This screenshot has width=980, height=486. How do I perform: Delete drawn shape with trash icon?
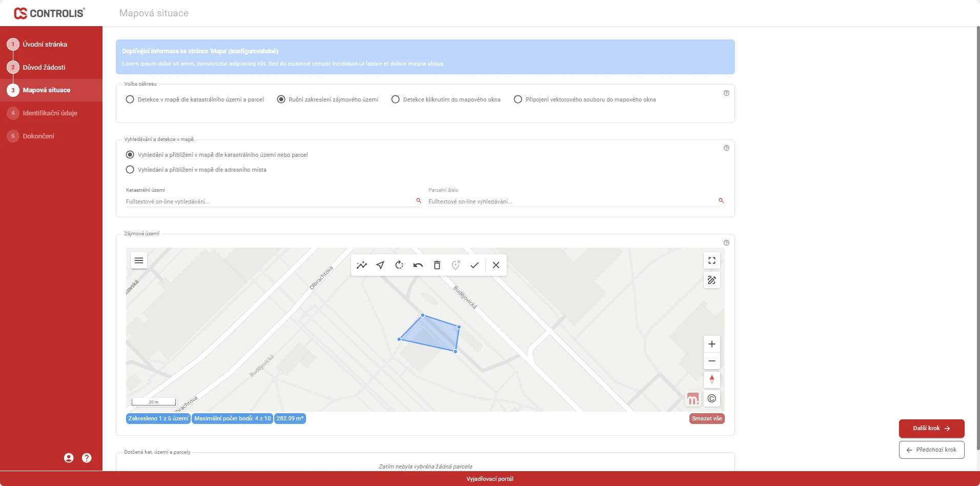point(437,265)
